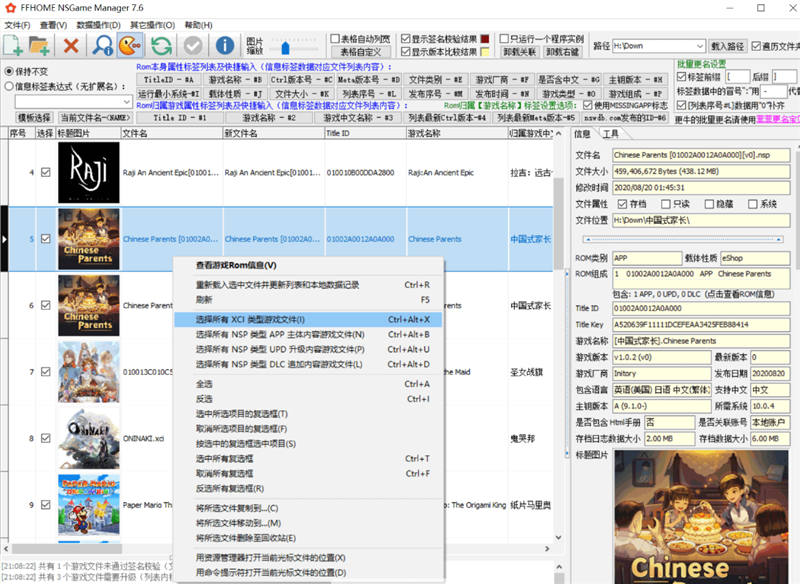Toggle checkbox for row 9 Paper Mario
The height and width of the screenshot is (584, 800).
coord(46,505)
